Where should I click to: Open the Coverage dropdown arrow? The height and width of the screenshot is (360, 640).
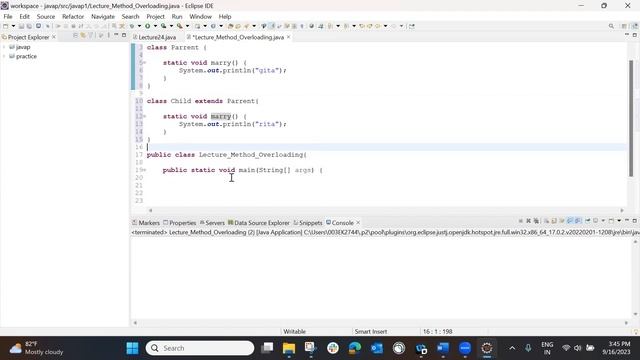coord(171,26)
